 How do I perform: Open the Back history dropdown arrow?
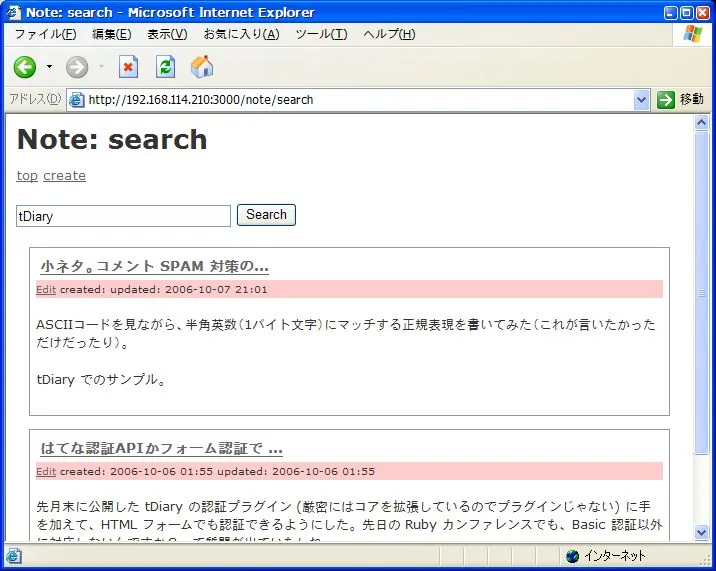point(49,67)
